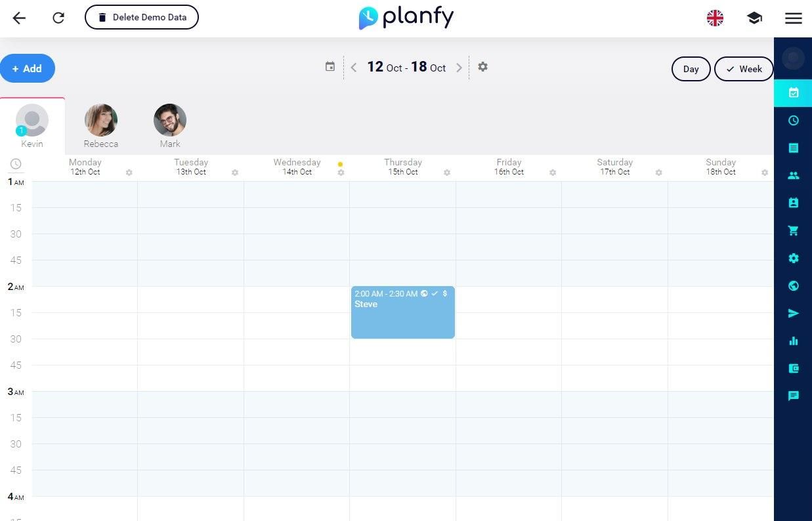The width and height of the screenshot is (812, 521).
Task: Open the tutorials graduation cap icon
Action: tap(754, 18)
